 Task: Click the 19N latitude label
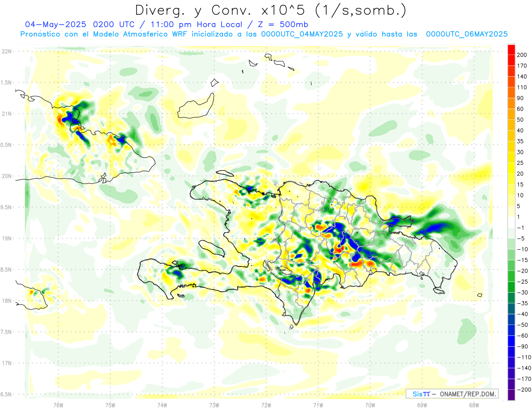click(7, 239)
